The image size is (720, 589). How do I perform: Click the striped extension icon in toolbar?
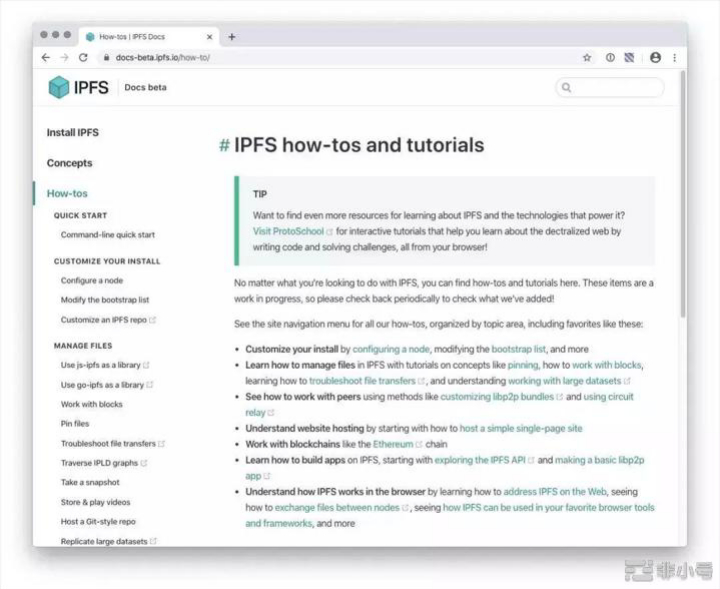(x=629, y=57)
